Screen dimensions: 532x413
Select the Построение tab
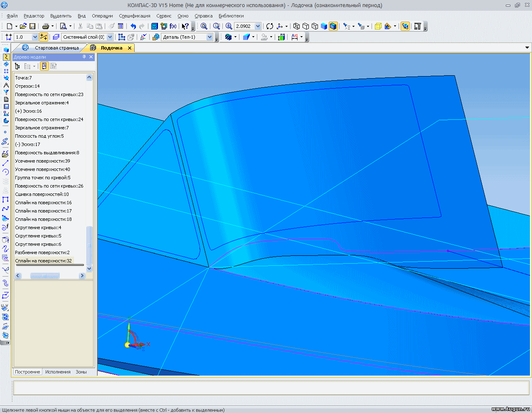(x=27, y=372)
